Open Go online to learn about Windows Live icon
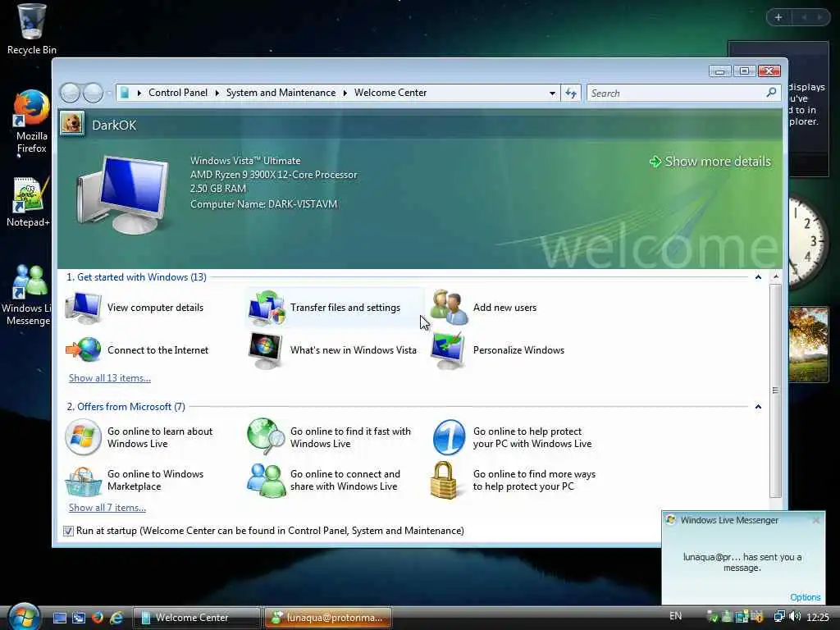 (x=83, y=437)
